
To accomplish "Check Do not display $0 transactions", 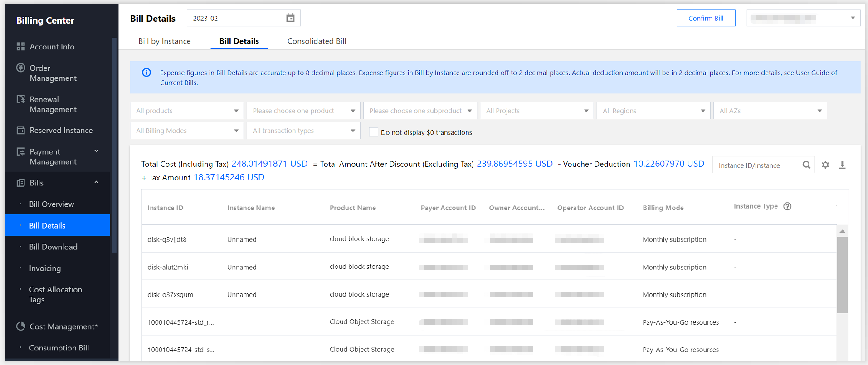I will [374, 132].
